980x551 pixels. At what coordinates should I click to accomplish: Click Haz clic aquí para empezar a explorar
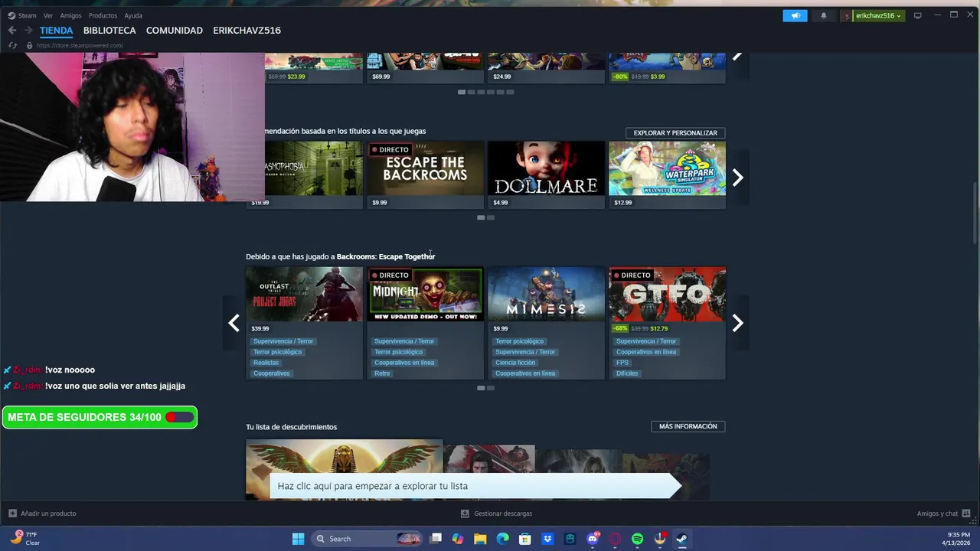(x=475, y=486)
